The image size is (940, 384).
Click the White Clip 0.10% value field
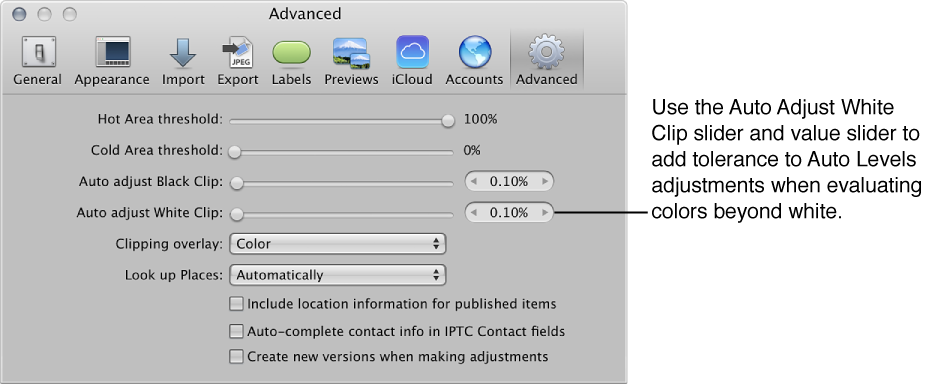click(509, 213)
